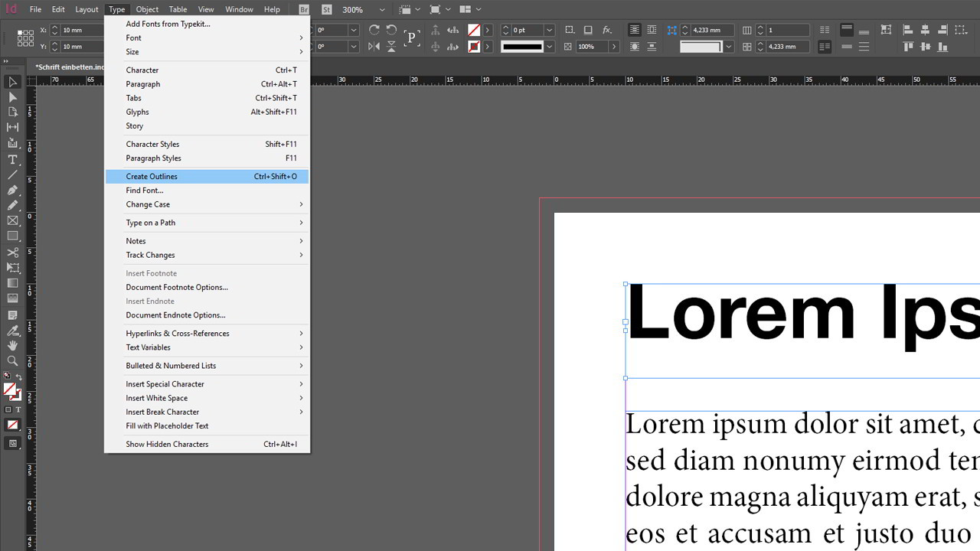
Task: Open Adobe Stock with the St button
Action: tap(326, 9)
